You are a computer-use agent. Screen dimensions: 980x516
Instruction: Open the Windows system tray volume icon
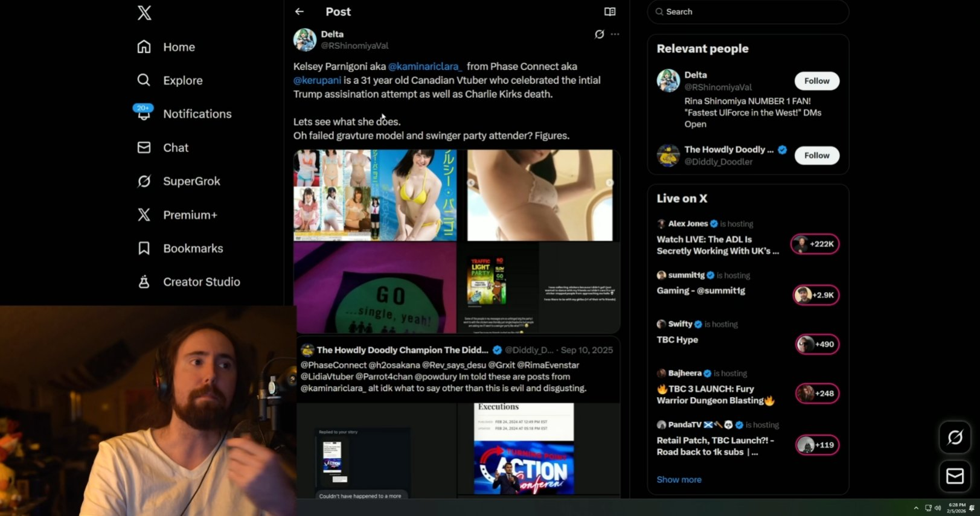point(938,508)
